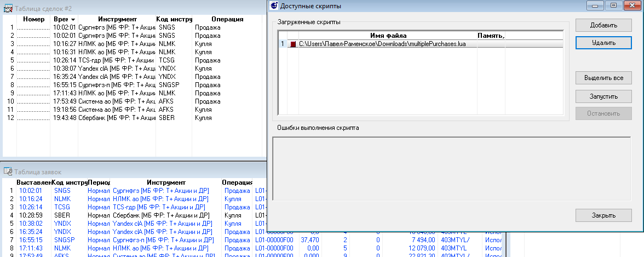Maximize the Доступные скрипты window
Screen dimensions: 644x257
click(x=613, y=5)
